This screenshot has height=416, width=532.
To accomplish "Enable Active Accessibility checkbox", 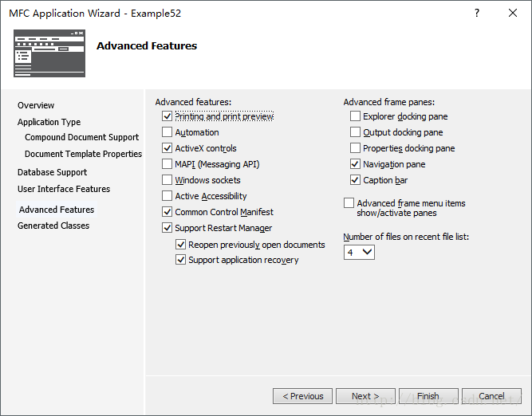I will (167, 195).
